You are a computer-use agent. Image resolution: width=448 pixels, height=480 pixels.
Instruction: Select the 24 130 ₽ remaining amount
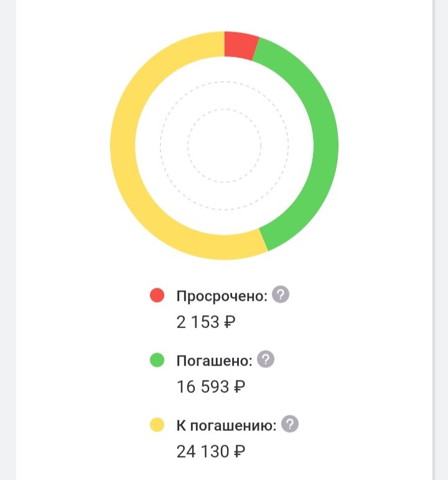coord(211,451)
